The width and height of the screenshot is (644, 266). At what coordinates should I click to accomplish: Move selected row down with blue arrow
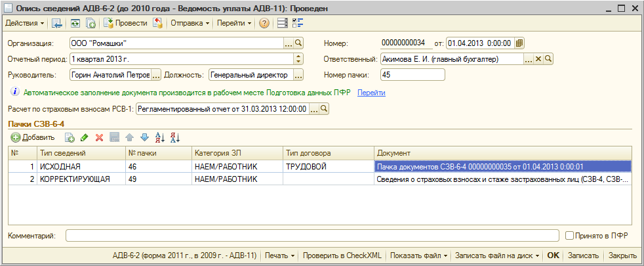(144, 137)
